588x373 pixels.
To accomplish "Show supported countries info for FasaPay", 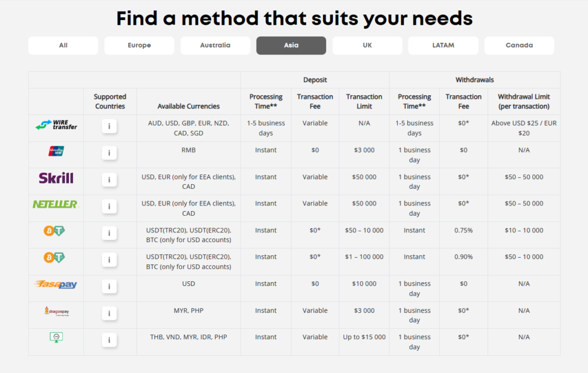I will click(x=109, y=286).
